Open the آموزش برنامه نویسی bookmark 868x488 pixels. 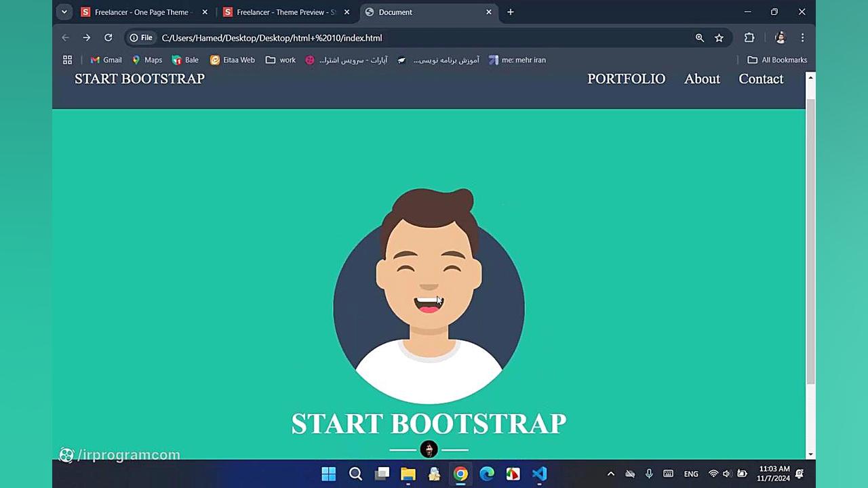coord(438,60)
